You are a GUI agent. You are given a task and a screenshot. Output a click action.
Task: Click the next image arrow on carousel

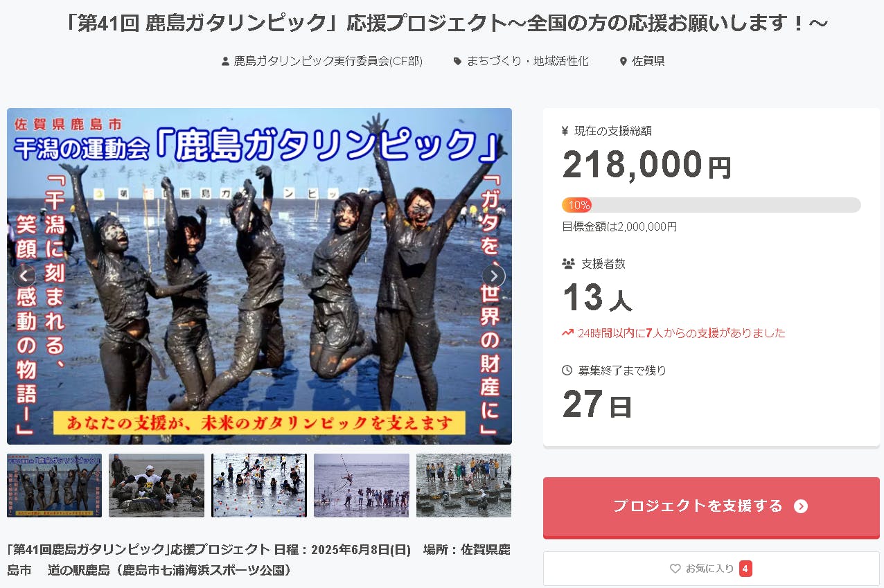pyautogui.click(x=494, y=276)
